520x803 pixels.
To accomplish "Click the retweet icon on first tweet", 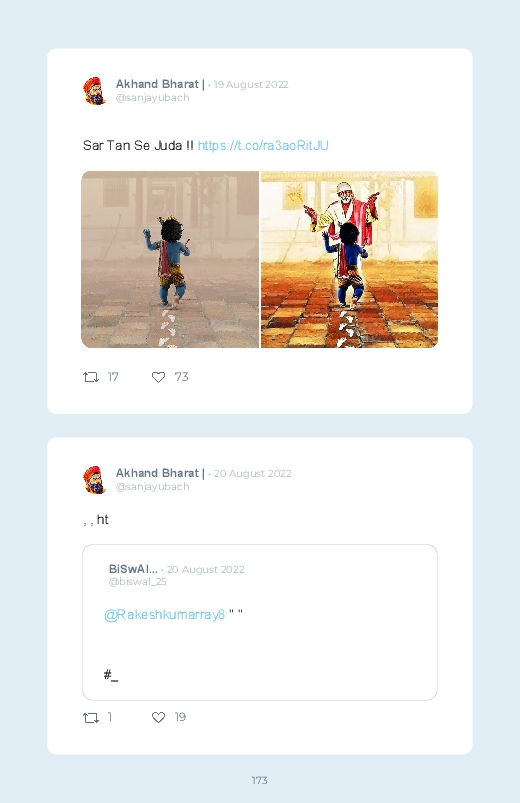I will point(91,377).
